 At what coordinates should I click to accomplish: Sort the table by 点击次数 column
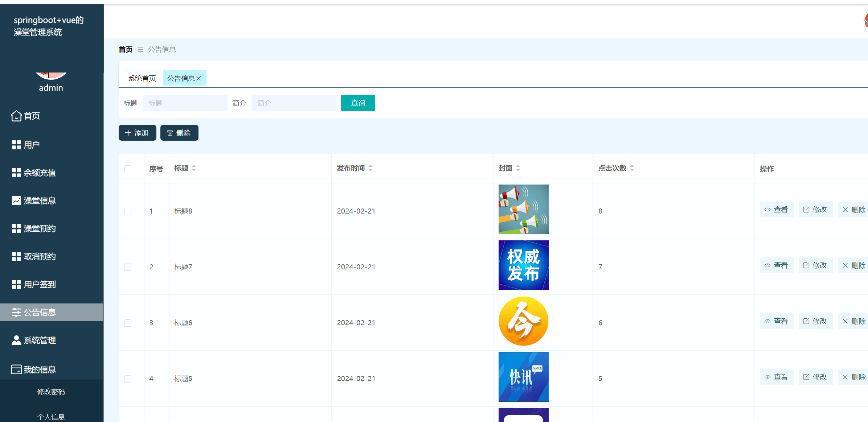(632, 168)
